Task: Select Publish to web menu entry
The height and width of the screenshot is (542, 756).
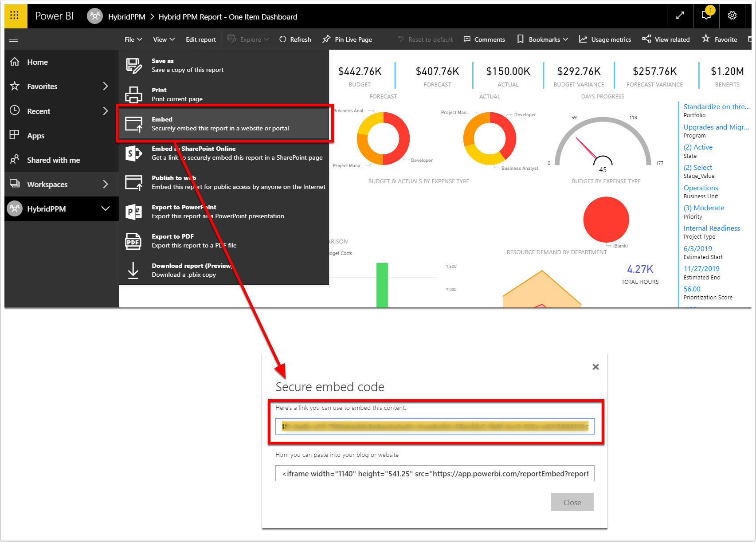Action: point(224,182)
